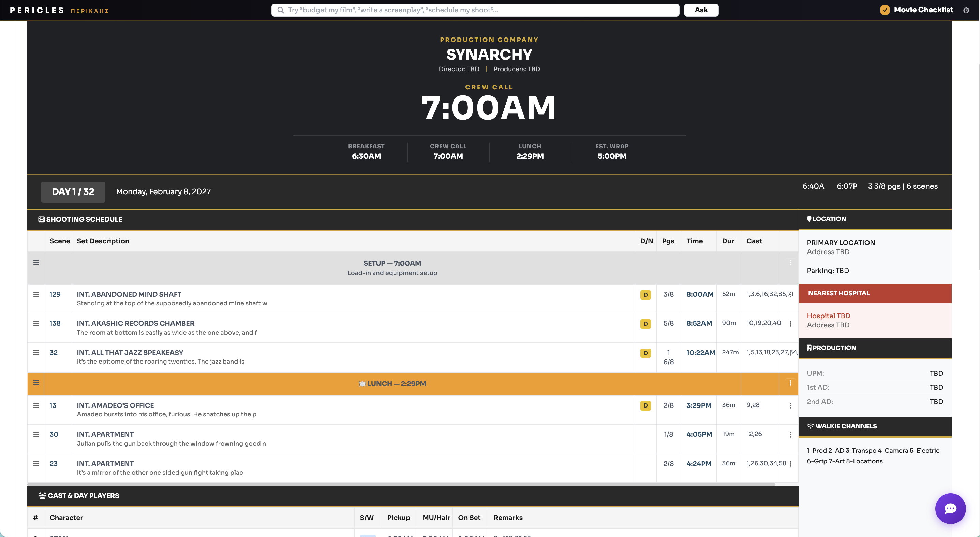Click the D day badge for scene 13

pyautogui.click(x=645, y=406)
